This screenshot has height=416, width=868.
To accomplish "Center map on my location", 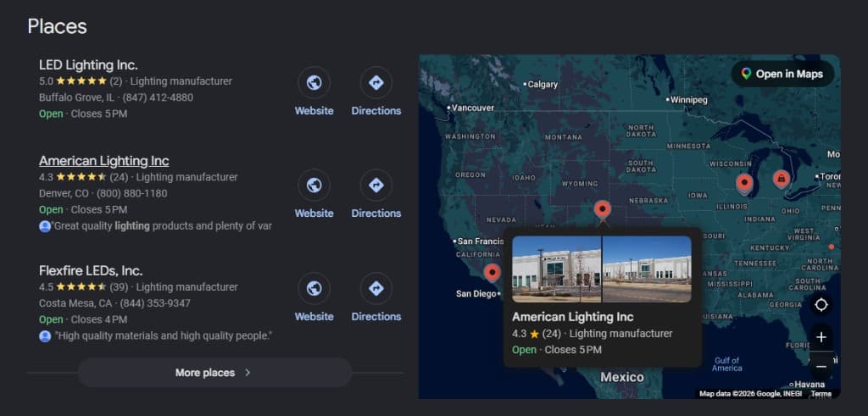I will [821, 305].
